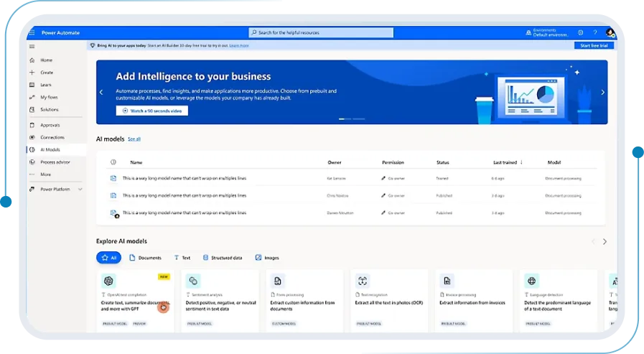644x354 pixels.
Task: Select second carousel indicator dash
Action: [358, 118]
